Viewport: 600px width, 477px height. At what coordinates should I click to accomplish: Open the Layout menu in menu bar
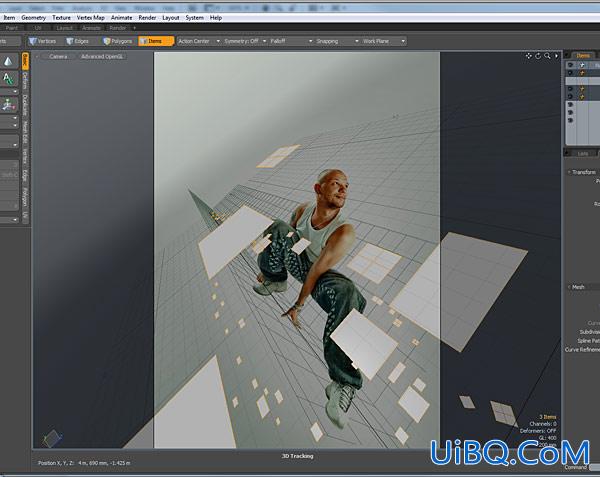(x=171, y=18)
